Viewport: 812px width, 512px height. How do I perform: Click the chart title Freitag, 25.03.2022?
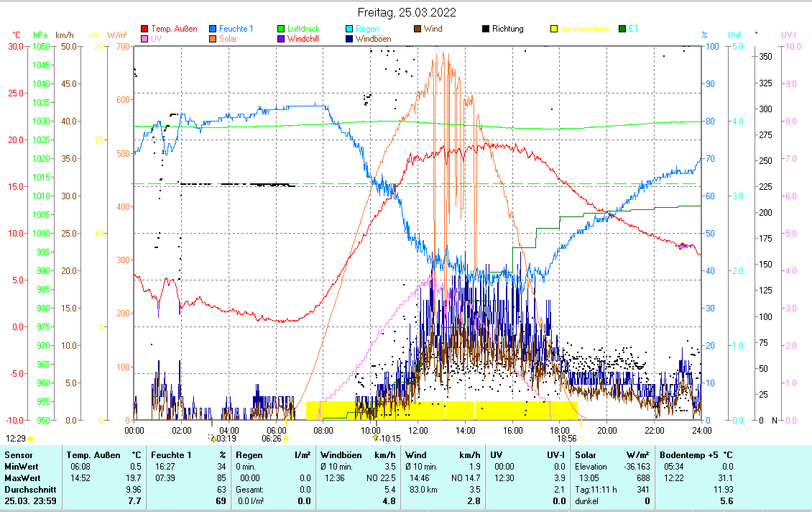pyautogui.click(x=406, y=12)
